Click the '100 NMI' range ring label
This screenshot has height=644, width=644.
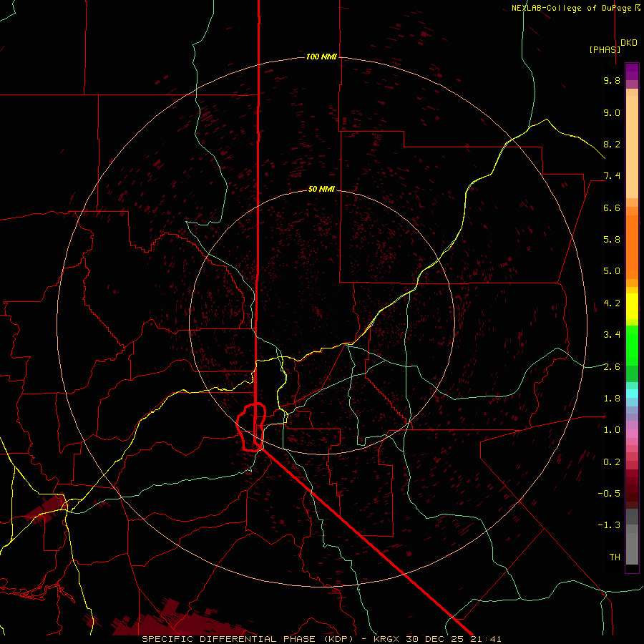321,57
